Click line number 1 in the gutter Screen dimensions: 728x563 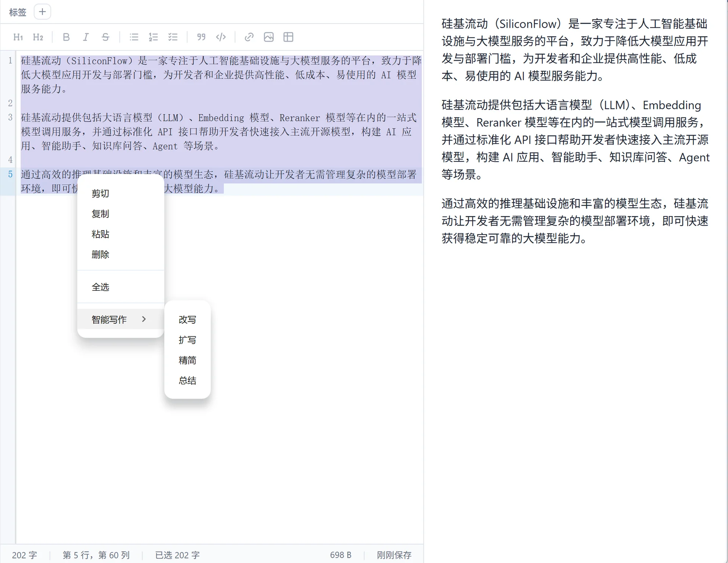(10, 61)
